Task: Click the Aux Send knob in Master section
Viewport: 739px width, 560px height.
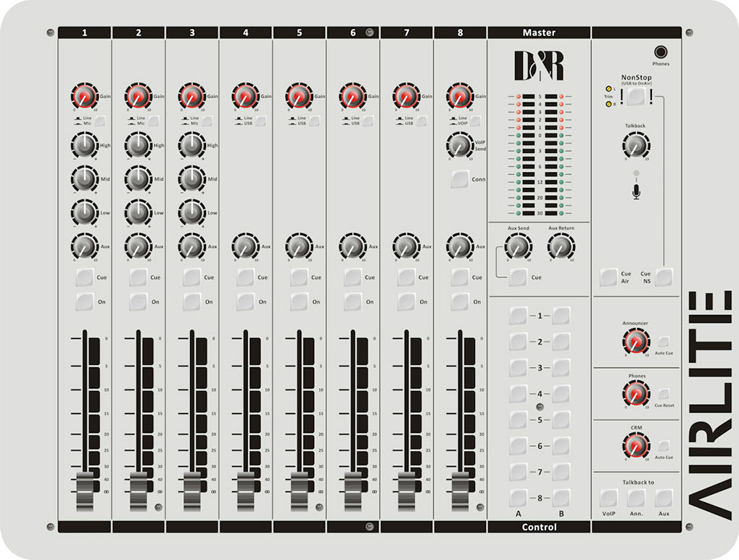Action: 520,247
